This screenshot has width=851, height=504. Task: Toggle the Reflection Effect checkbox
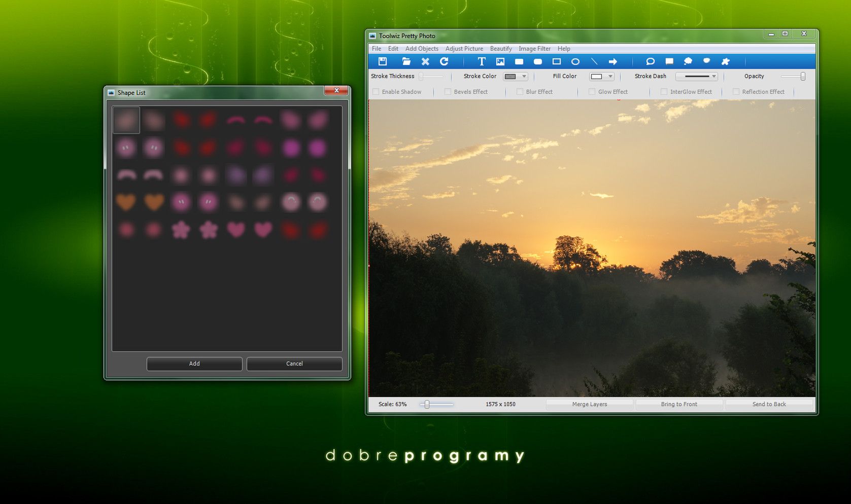tap(736, 92)
